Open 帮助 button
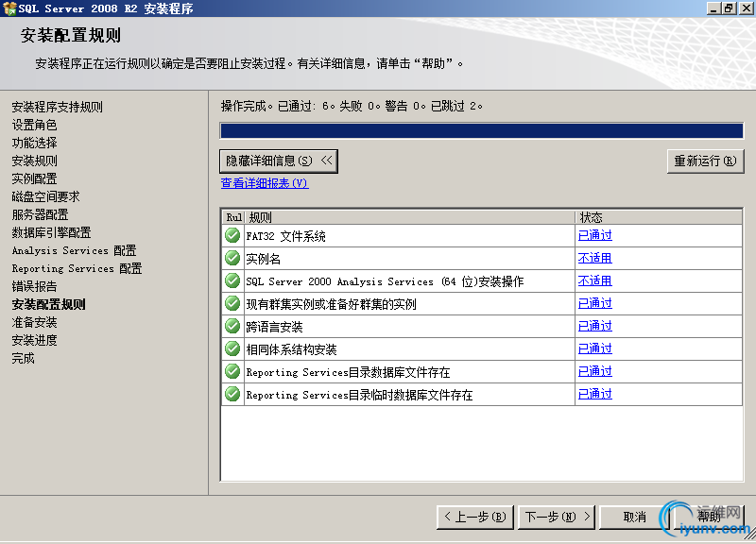The height and width of the screenshot is (544, 756). [x=709, y=517]
